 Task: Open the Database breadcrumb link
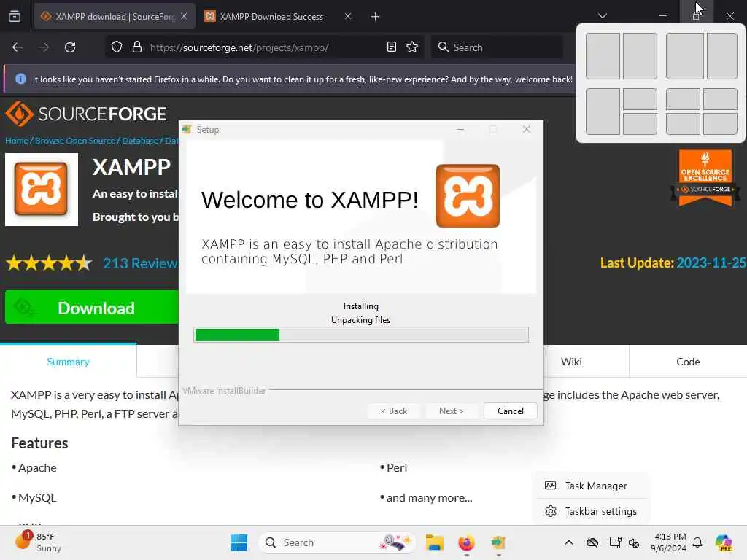pyautogui.click(x=140, y=141)
